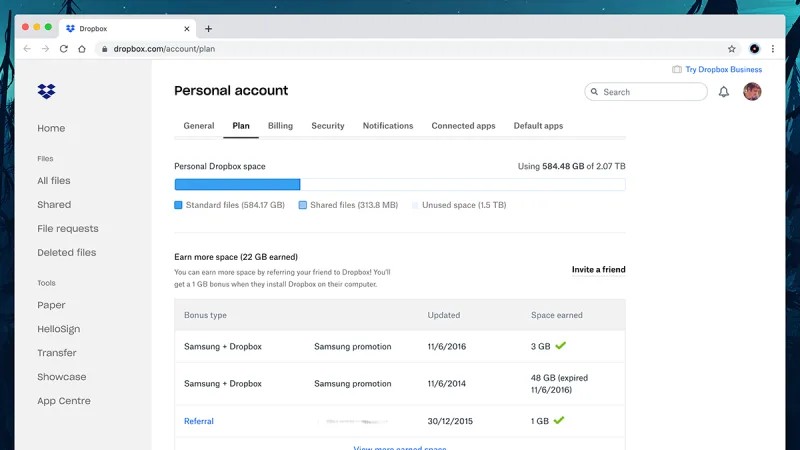The height and width of the screenshot is (450, 800).
Task: Click the Updated column header
Action: [x=444, y=315]
